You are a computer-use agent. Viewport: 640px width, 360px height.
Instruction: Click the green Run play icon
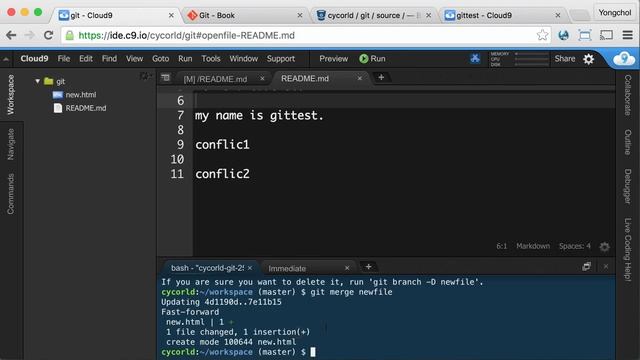pos(364,59)
